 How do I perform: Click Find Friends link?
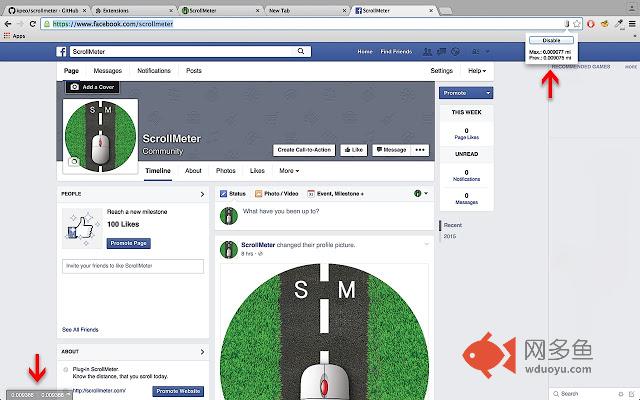coord(396,51)
